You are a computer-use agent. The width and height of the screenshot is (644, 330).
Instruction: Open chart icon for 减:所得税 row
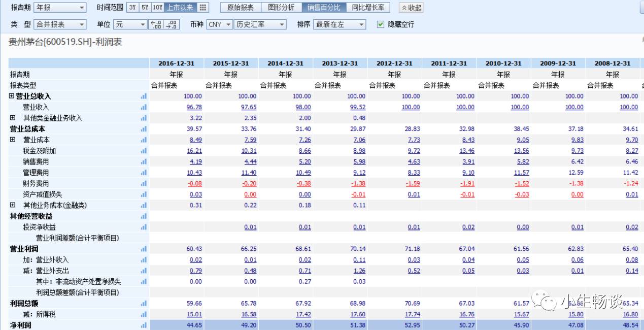coord(144,314)
